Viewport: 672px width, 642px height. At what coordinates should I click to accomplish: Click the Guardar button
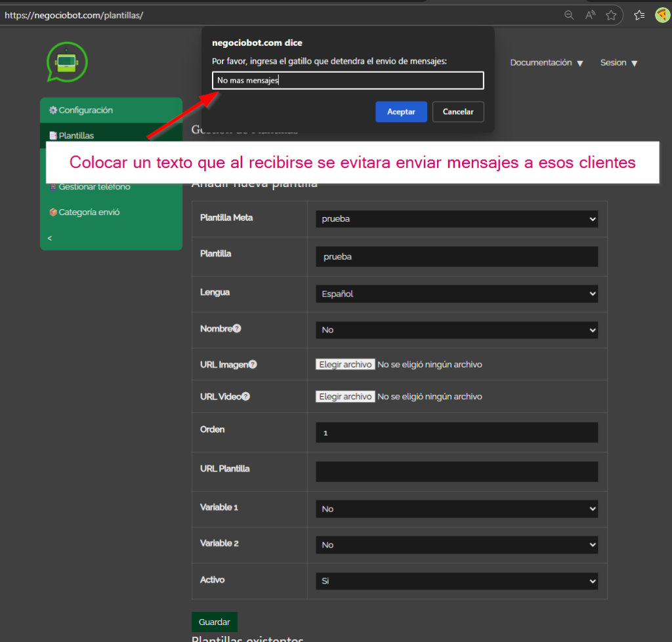(x=214, y=622)
